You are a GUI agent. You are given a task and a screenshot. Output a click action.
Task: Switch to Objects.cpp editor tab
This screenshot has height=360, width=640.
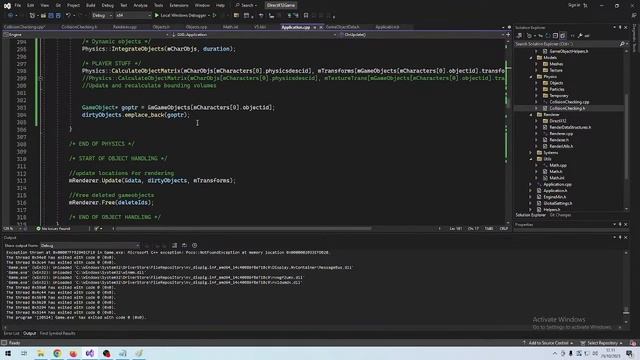tap(196, 27)
